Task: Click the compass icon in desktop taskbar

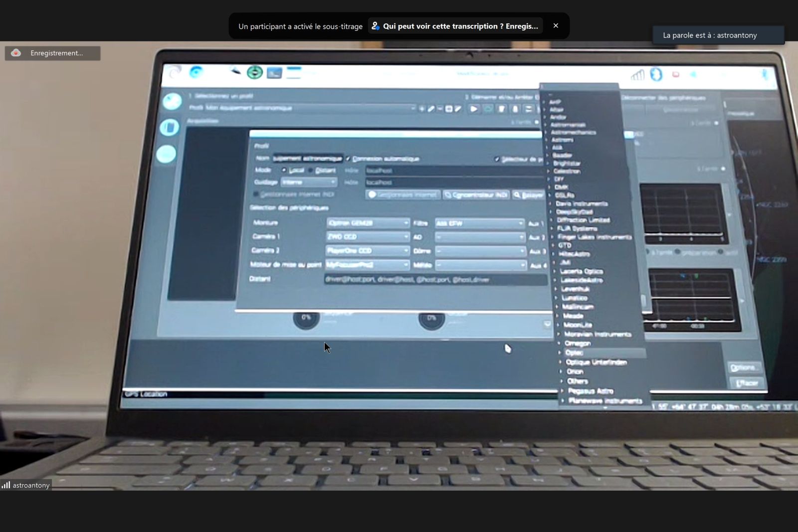Action: click(x=254, y=73)
